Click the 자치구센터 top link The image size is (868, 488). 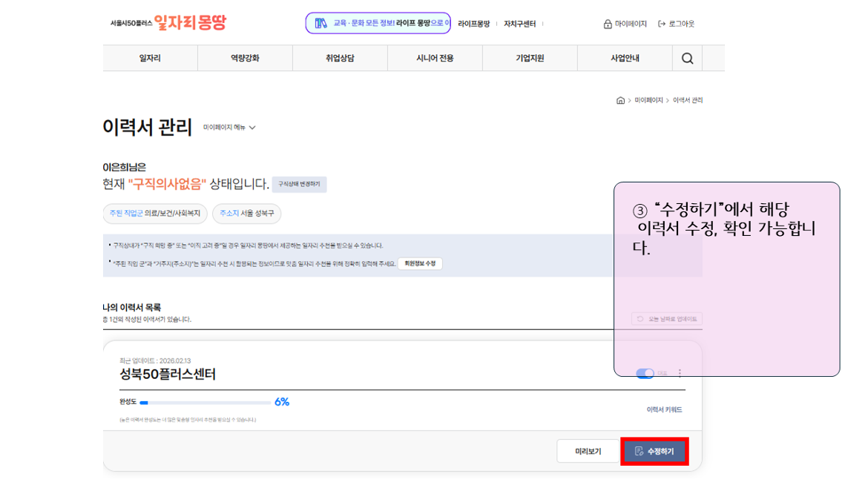[519, 24]
